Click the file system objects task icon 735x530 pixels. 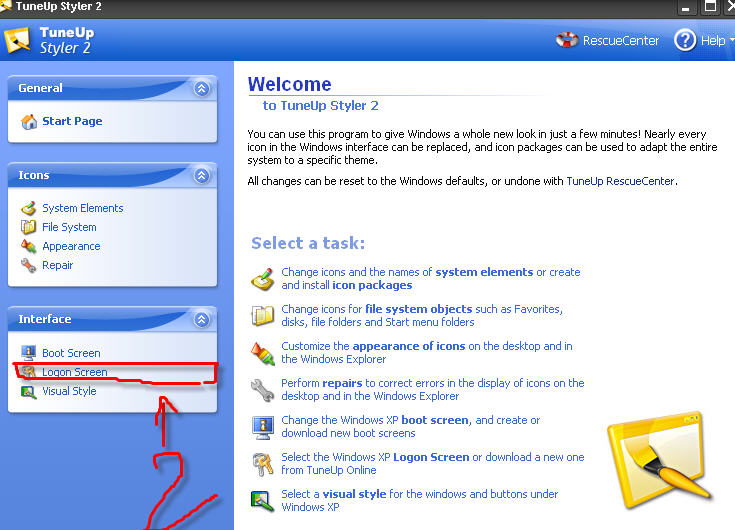pyautogui.click(x=263, y=315)
